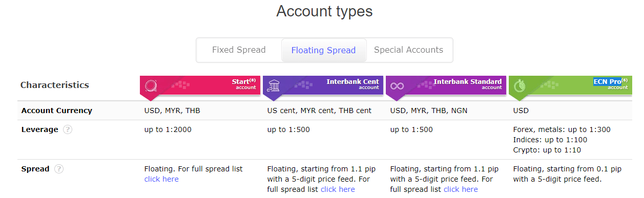Image resolution: width=644 pixels, height=198 pixels.
Task: Open the Special Accounts tab
Action: pyautogui.click(x=408, y=50)
